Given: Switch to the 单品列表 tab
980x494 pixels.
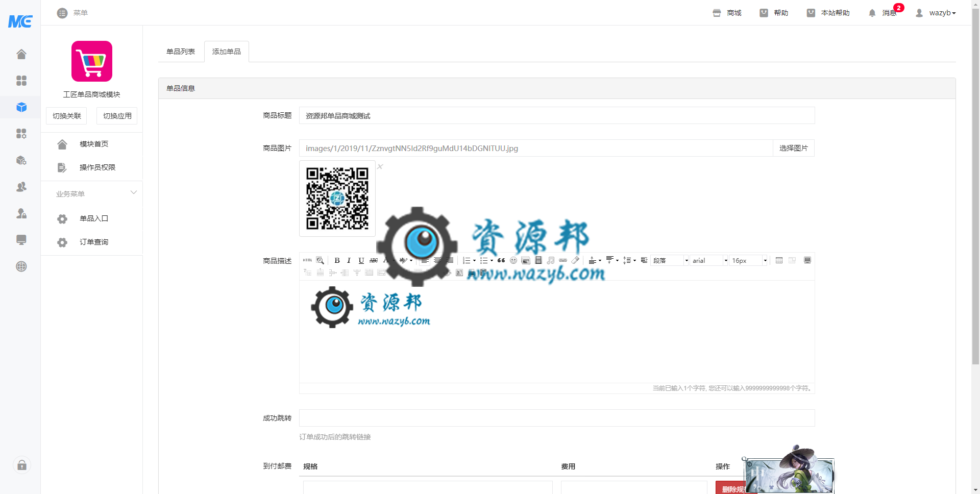Looking at the screenshot, I should pyautogui.click(x=181, y=52).
